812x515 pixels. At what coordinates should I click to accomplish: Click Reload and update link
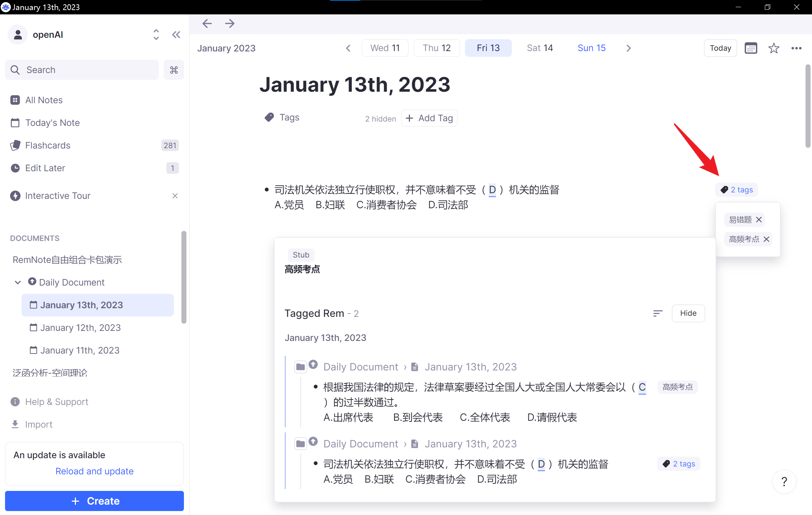pos(94,471)
